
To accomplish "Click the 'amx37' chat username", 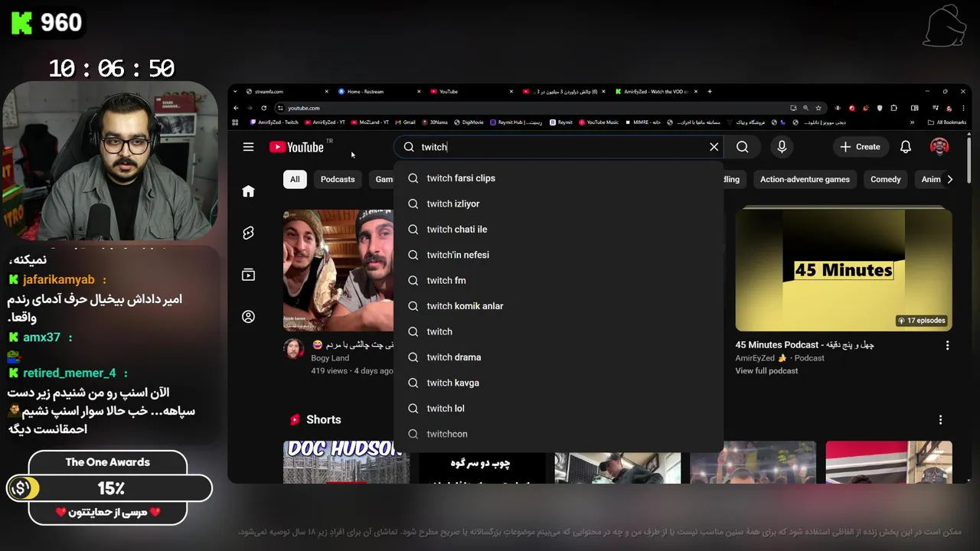I will 41,337.
